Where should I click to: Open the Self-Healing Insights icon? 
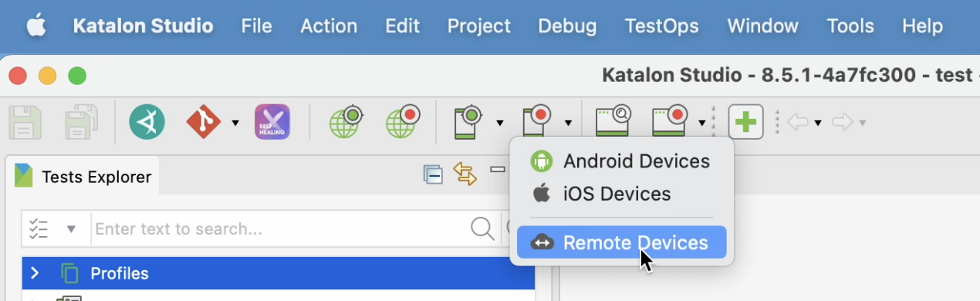click(272, 122)
